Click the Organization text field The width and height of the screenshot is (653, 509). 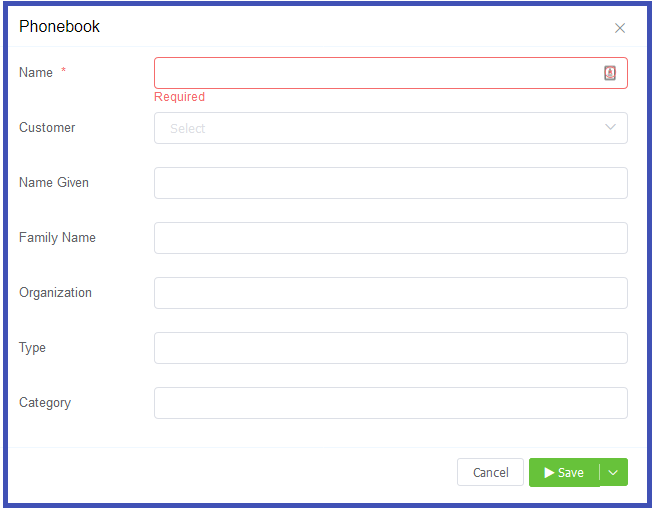[391, 293]
